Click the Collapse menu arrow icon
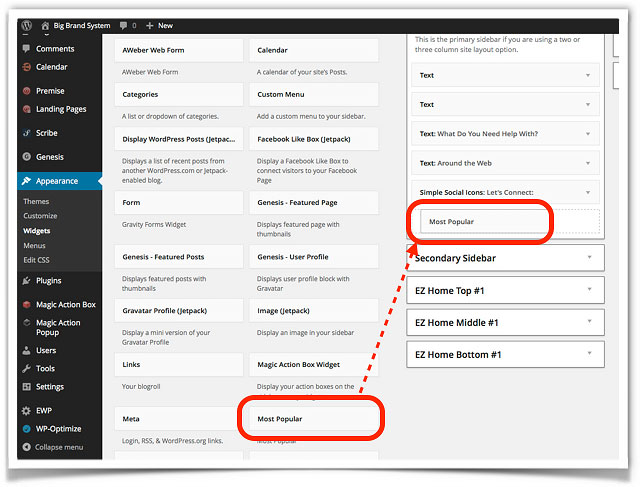The width and height of the screenshot is (640, 487). click(27, 447)
